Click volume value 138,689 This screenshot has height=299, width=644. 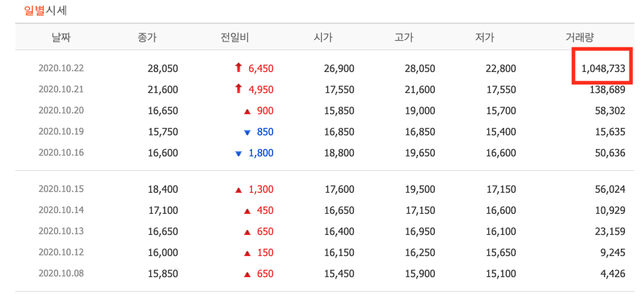coord(609,89)
